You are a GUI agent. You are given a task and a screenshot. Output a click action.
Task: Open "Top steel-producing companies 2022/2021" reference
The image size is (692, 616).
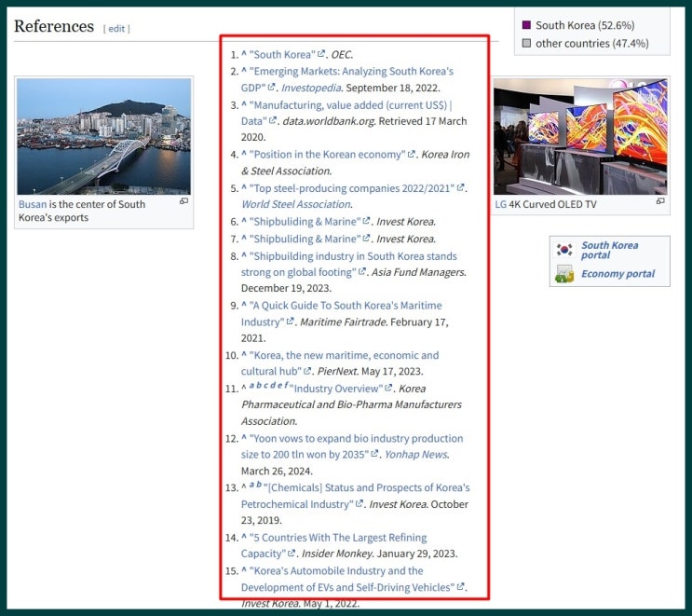pyautogui.click(x=352, y=188)
